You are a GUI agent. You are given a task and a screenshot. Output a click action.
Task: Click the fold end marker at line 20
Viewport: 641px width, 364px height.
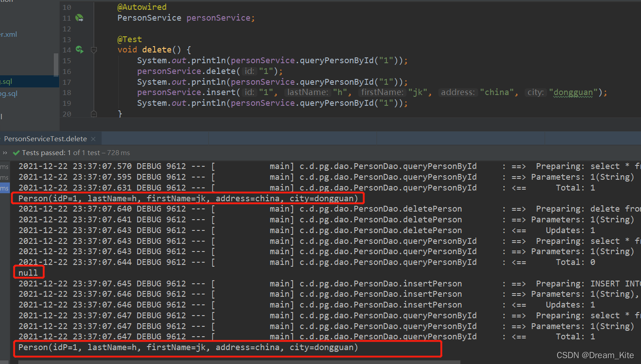pyautogui.click(x=94, y=114)
